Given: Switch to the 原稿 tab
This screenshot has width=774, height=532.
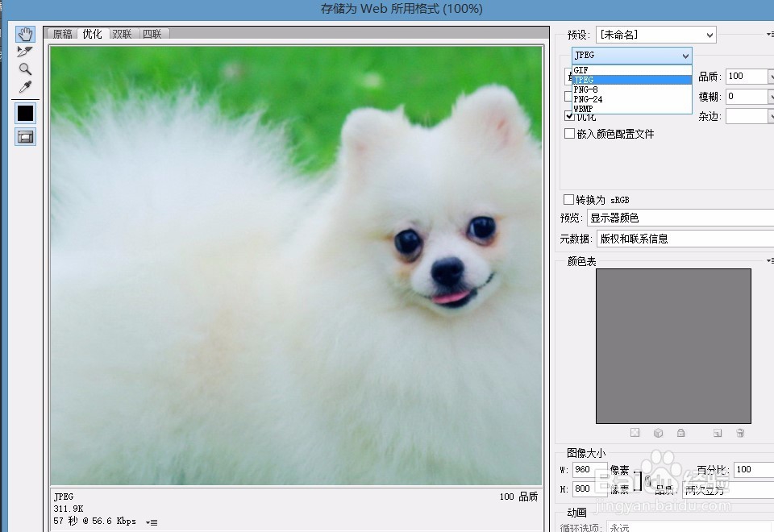Looking at the screenshot, I should (63, 34).
